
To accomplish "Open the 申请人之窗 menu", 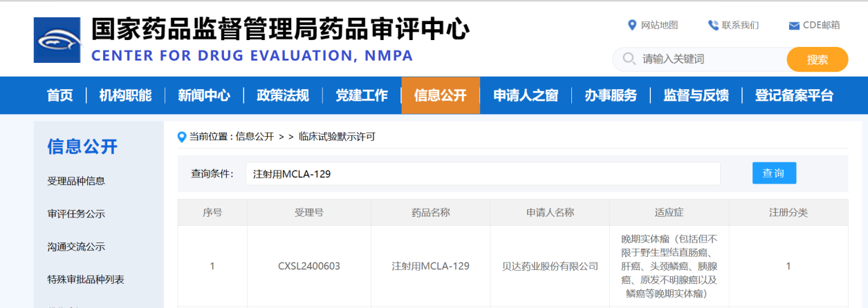I will tap(526, 96).
